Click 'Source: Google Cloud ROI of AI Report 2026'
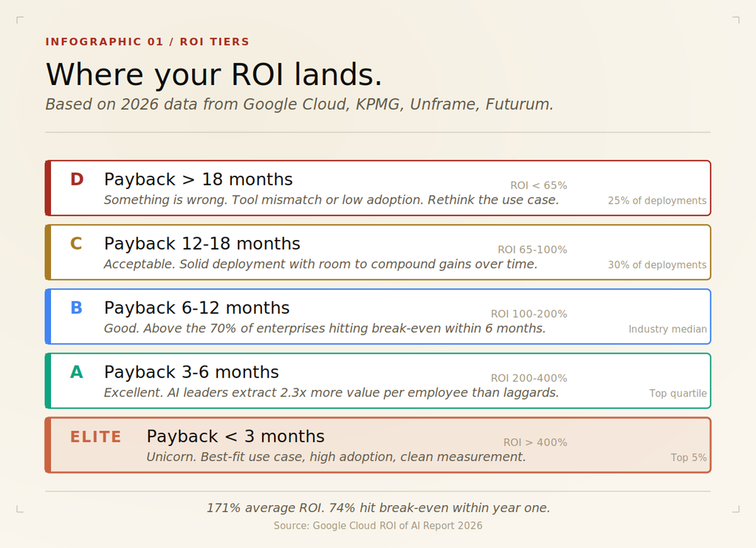Image resolution: width=756 pixels, height=548 pixels. click(x=378, y=525)
